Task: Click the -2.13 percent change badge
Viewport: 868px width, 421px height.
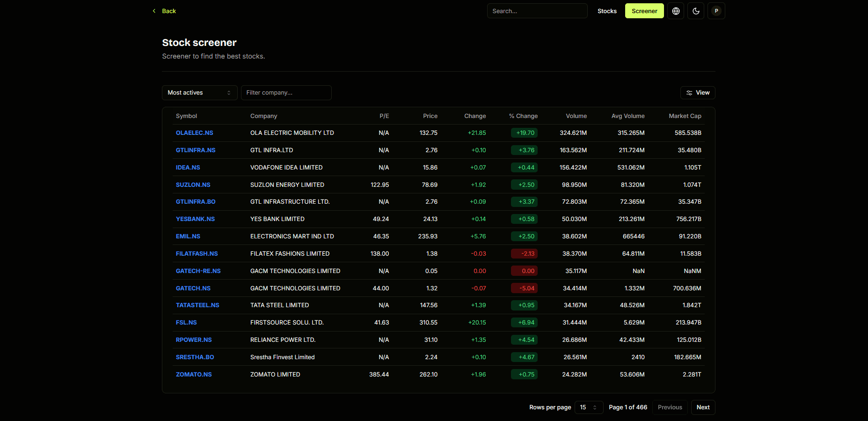Action: pyautogui.click(x=524, y=254)
